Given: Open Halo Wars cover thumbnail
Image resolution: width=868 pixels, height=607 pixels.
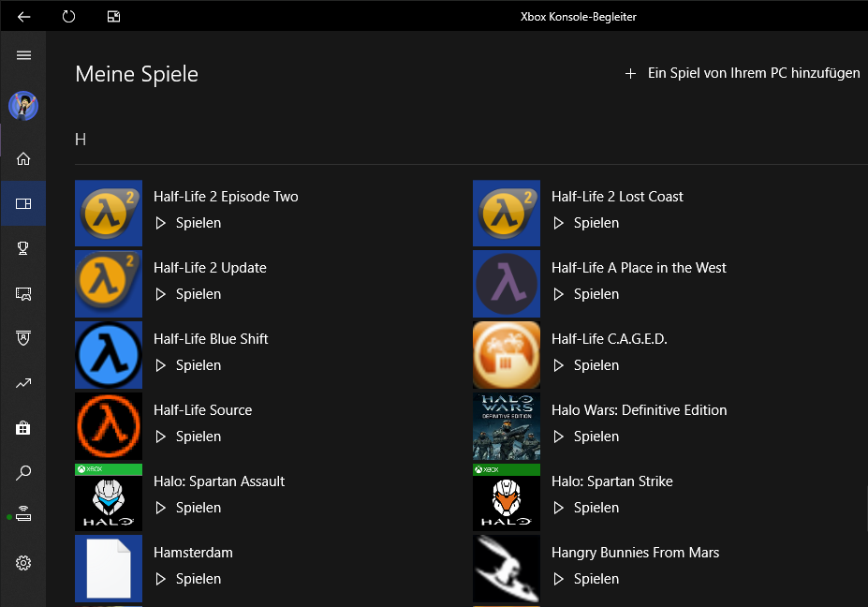Looking at the screenshot, I should click(x=507, y=426).
